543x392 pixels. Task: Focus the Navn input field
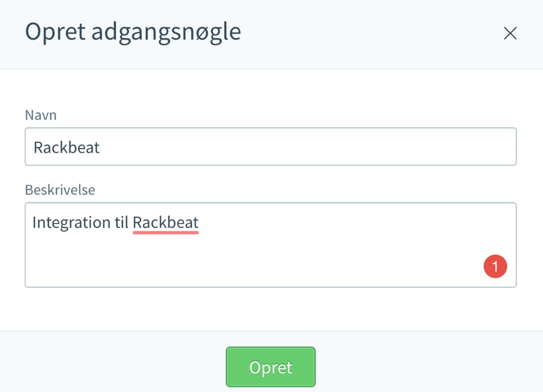(270, 147)
